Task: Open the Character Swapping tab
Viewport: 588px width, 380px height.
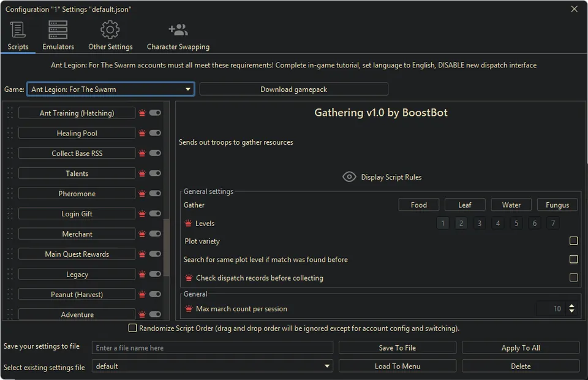Action: [x=178, y=36]
